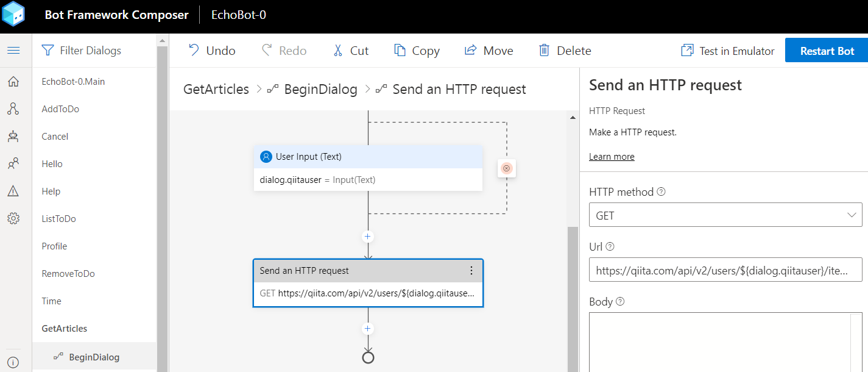
Task: Expand the HTTP method dropdown
Action: 725,215
